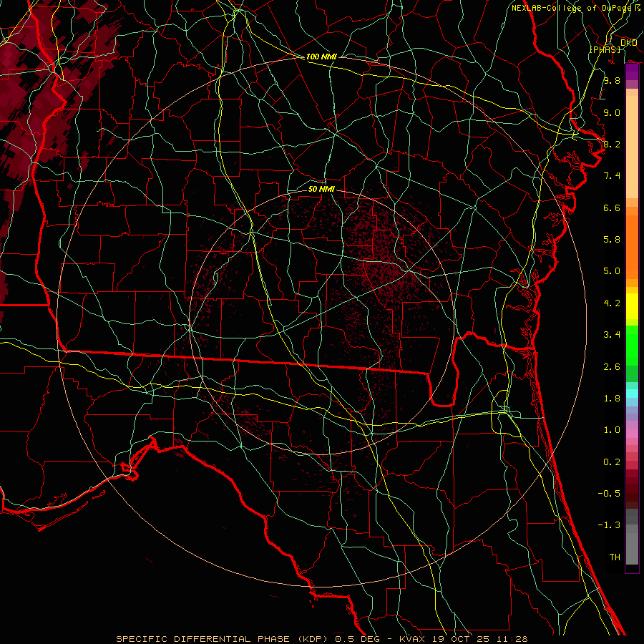Pick the yellow band of the color scale
Screen dimensions: 644x644
click(x=632, y=306)
